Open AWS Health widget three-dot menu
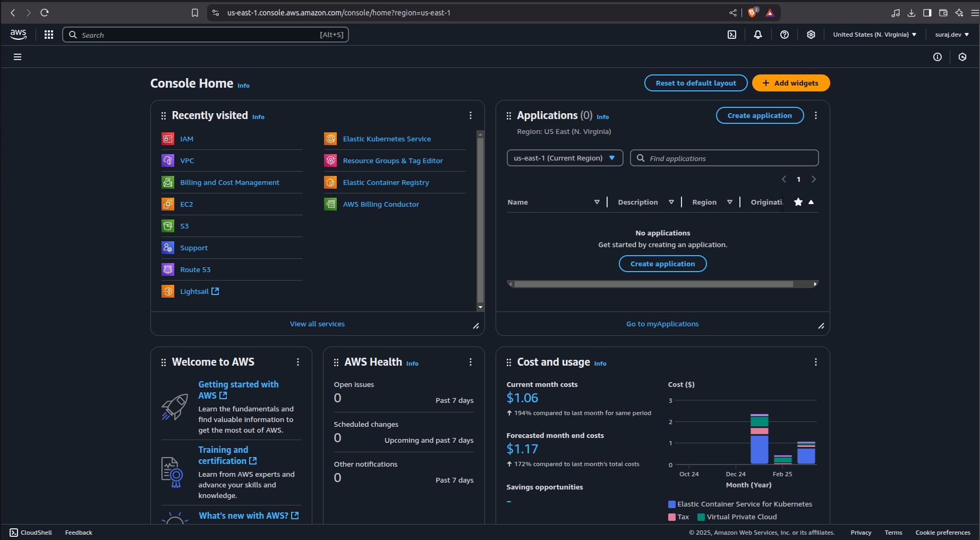Image resolution: width=980 pixels, height=540 pixels. click(x=471, y=362)
